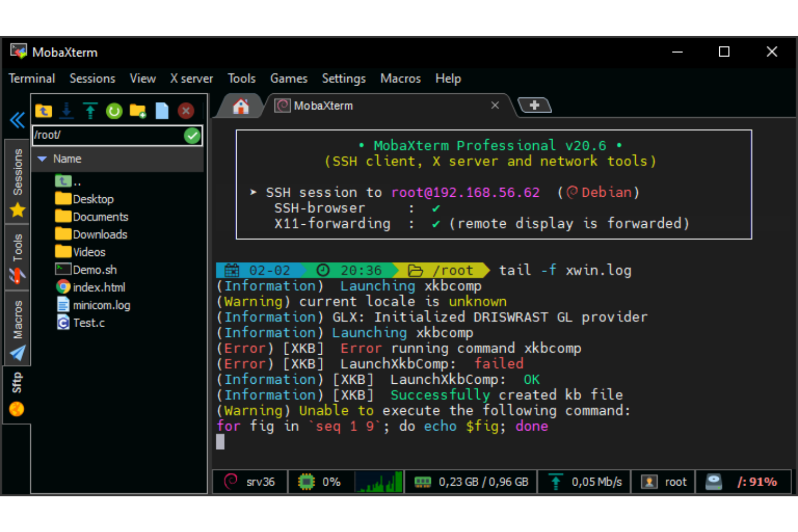798x532 pixels.
Task: Download the selected file via SFTP
Action: tap(66, 111)
